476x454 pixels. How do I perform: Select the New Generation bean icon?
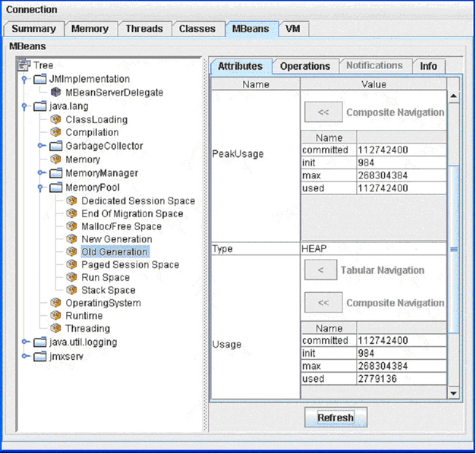click(x=71, y=239)
